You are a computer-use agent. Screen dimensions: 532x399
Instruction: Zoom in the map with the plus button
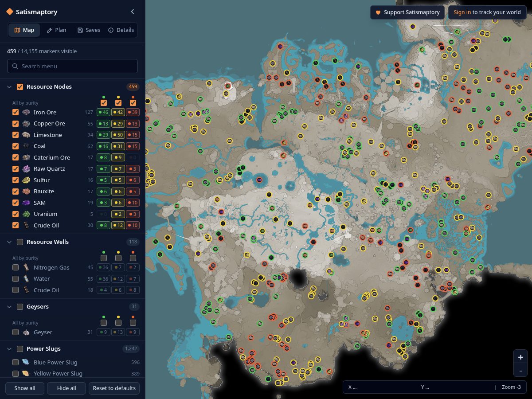point(520,357)
